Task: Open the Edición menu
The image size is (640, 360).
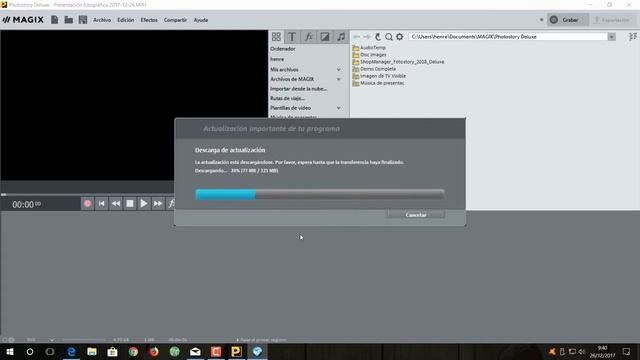Action: click(126, 20)
